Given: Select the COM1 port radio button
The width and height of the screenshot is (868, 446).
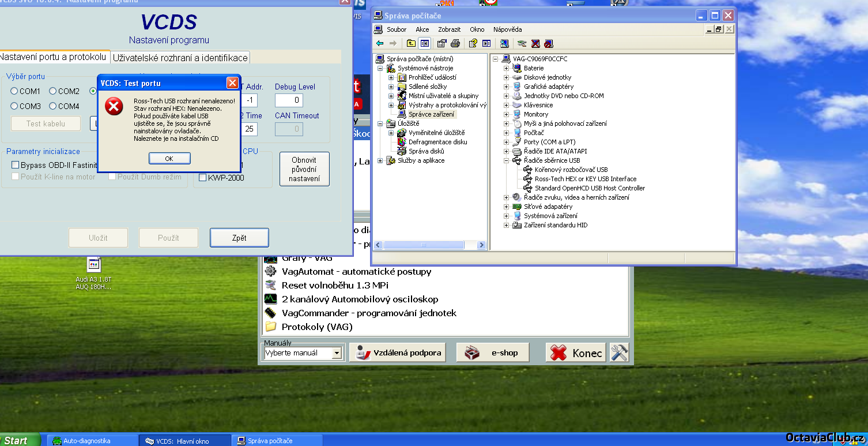Looking at the screenshot, I should (14, 91).
